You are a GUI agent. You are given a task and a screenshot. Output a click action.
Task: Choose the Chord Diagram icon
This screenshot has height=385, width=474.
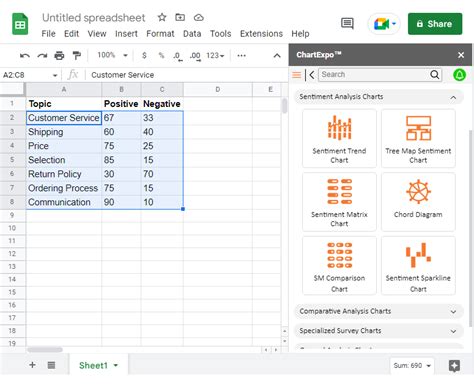pyautogui.click(x=418, y=202)
